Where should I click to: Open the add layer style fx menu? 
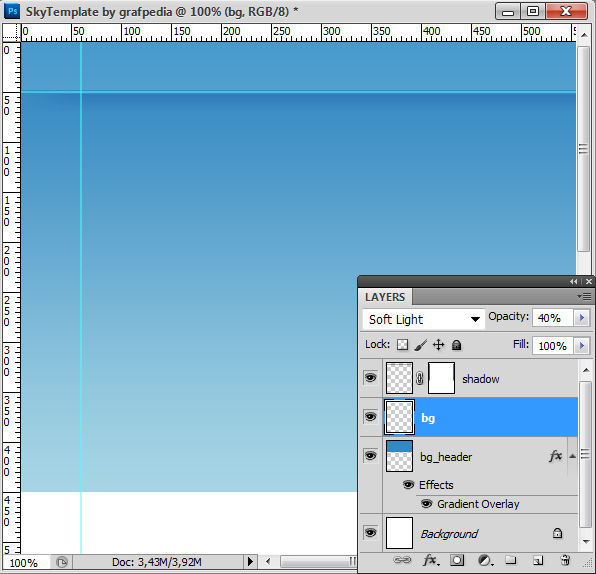coord(430,560)
